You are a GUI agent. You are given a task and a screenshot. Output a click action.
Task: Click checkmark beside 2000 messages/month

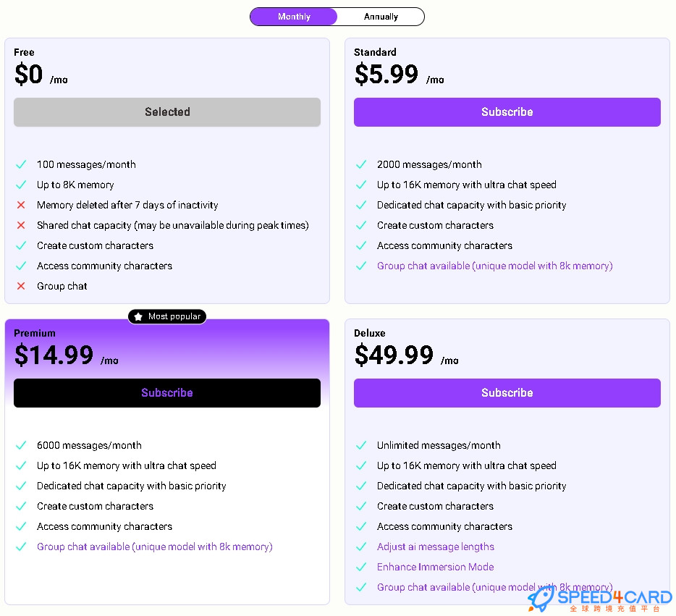tap(361, 164)
